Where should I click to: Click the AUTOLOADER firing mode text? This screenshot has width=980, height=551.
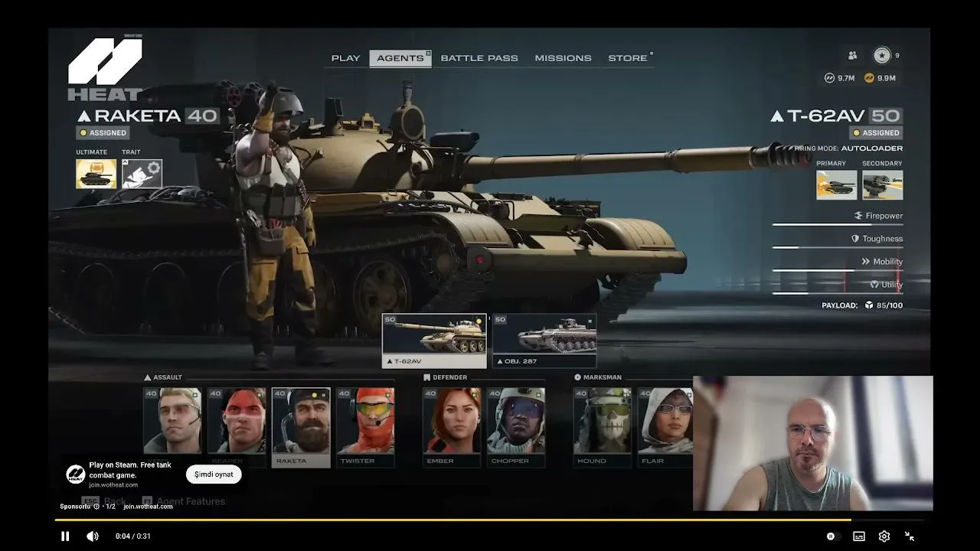click(x=872, y=148)
